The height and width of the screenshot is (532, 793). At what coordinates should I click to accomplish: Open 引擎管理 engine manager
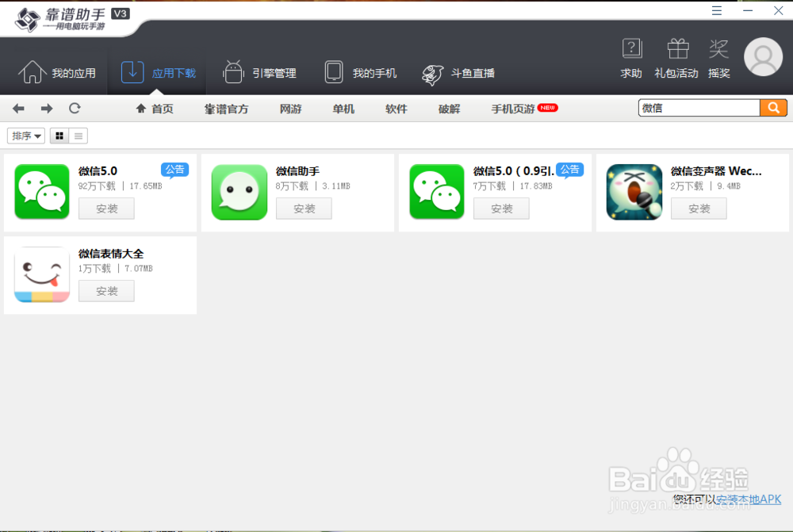click(259, 73)
